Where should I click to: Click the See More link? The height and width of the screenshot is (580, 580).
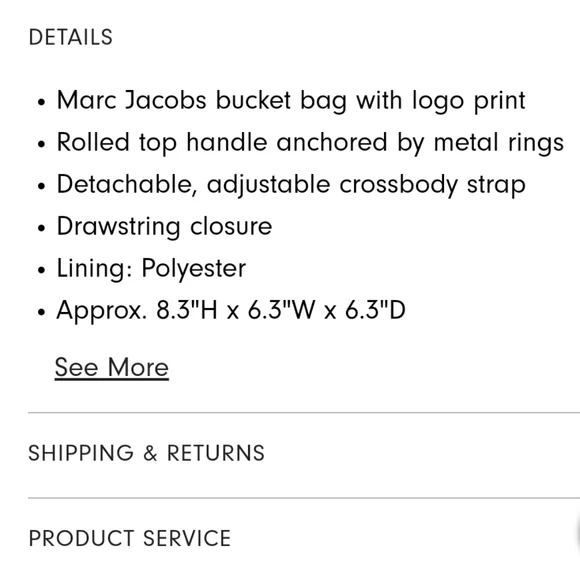pyautogui.click(x=112, y=367)
